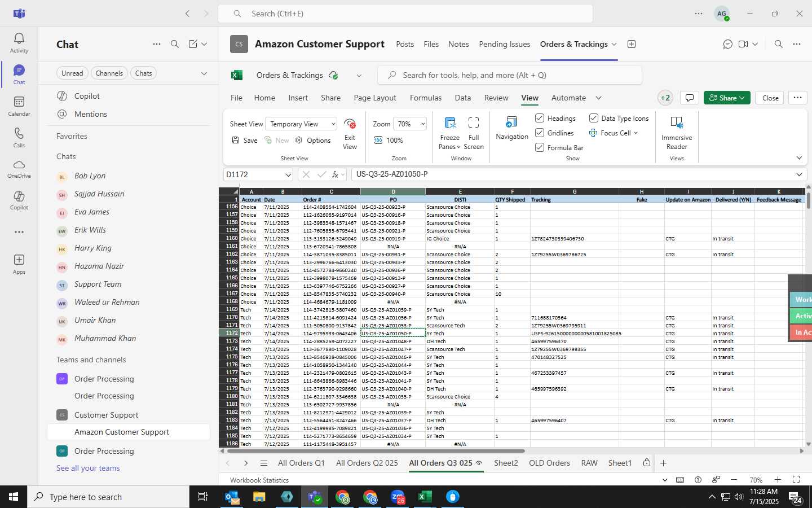
Task: Open Copilot app in Teams left rail
Action: (x=19, y=200)
